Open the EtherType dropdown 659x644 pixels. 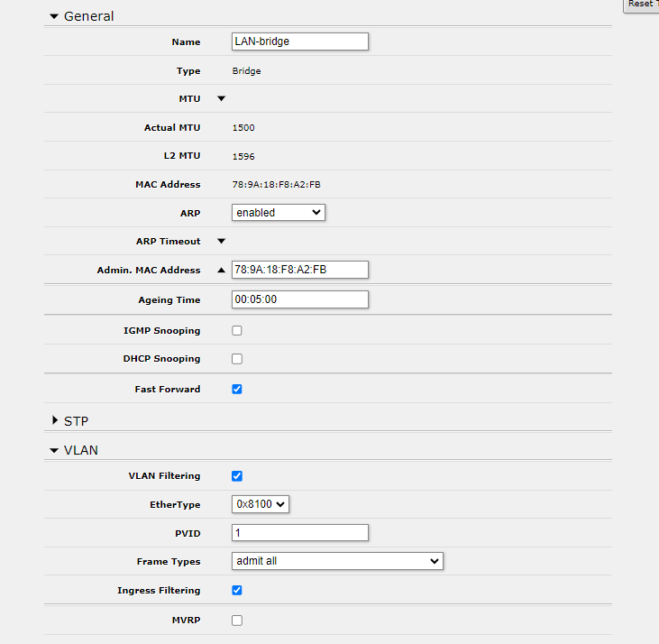click(261, 504)
